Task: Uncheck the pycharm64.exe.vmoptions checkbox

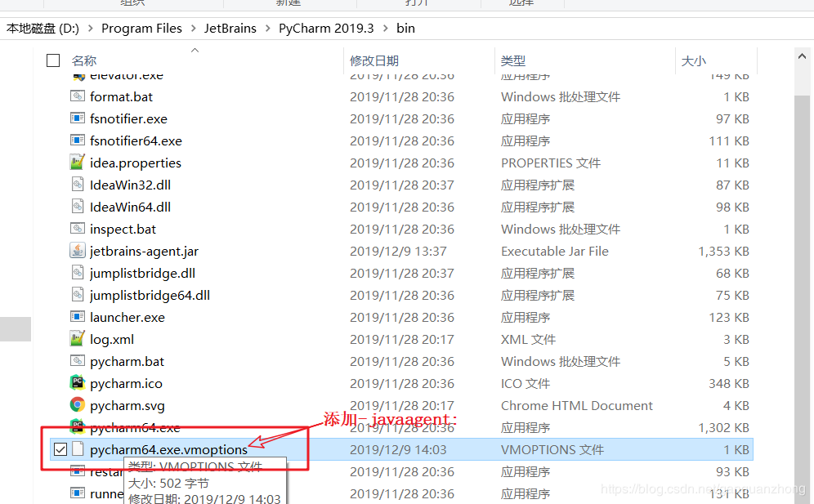Action: pos(60,449)
